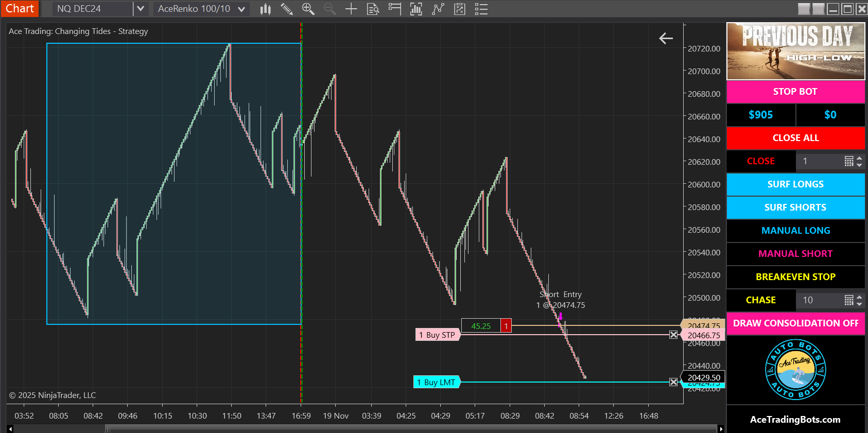Click the 20466.75 stop price label
The width and height of the screenshot is (868, 433).
point(703,335)
